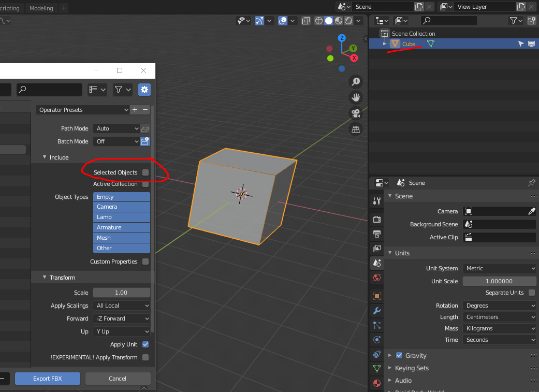
Task: Open the View Layer properties icon
Action: 377,248
